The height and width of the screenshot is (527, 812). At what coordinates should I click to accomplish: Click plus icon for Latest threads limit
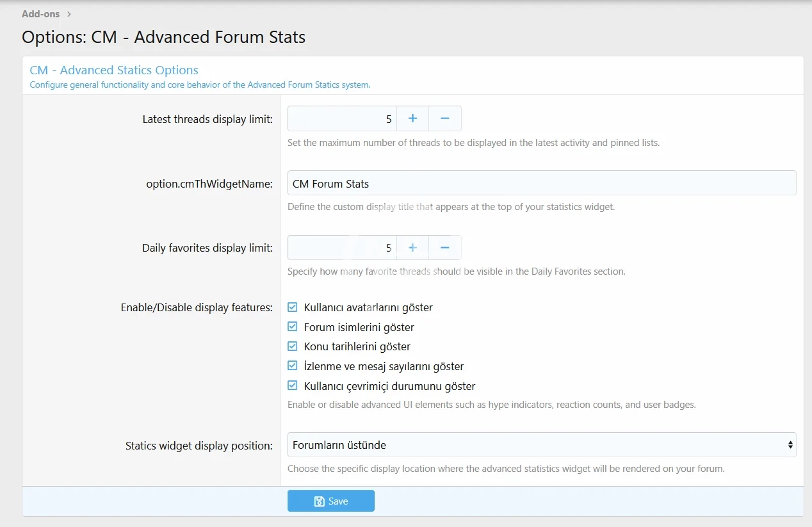pos(413,118)
